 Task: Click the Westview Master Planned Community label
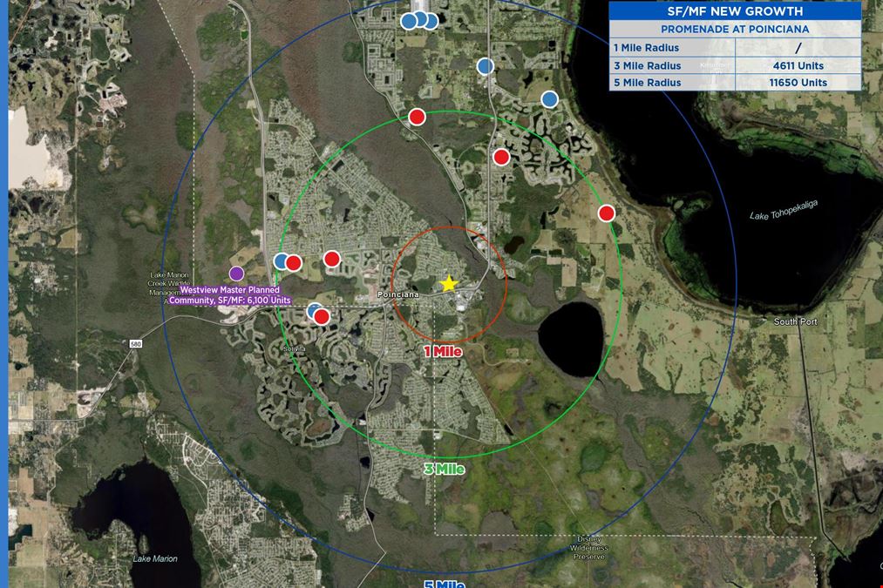tap(230, 295)
